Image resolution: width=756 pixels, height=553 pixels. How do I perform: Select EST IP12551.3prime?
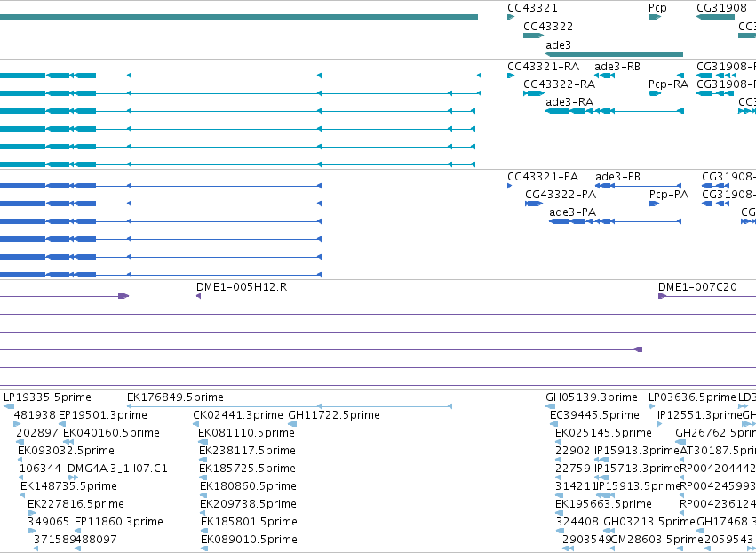699,415
